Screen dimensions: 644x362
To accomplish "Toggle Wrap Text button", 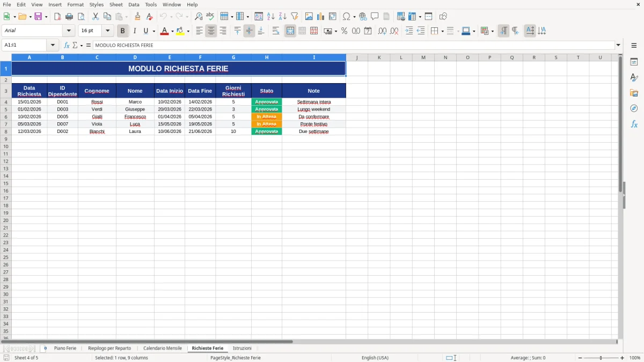I will pyautogui.click(x=276, y=31).
